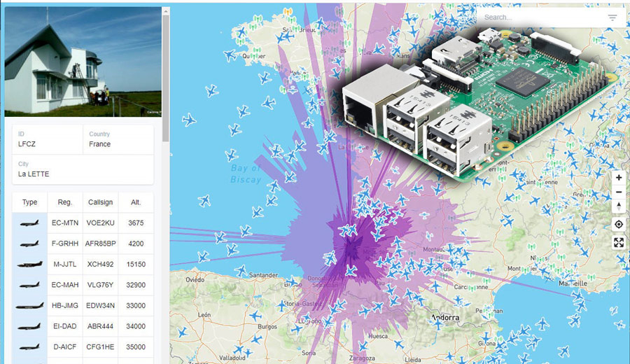Sort table by Alt. column header
The height and width of the screenshot is (364, 630).
(x=136, y=202)
